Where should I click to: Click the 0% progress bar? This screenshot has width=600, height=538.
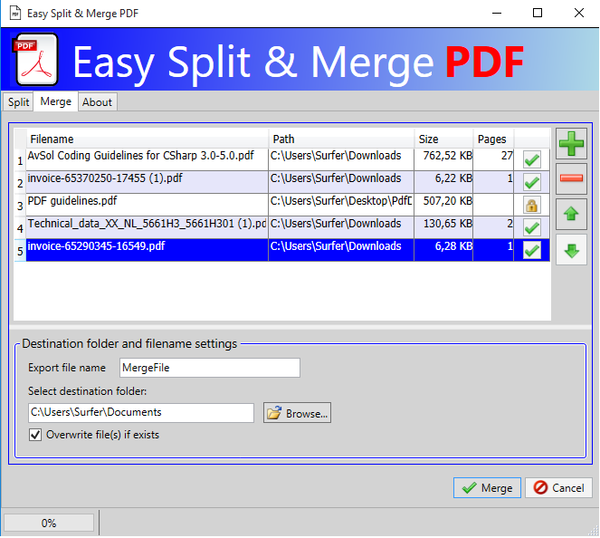pos(49,523)
